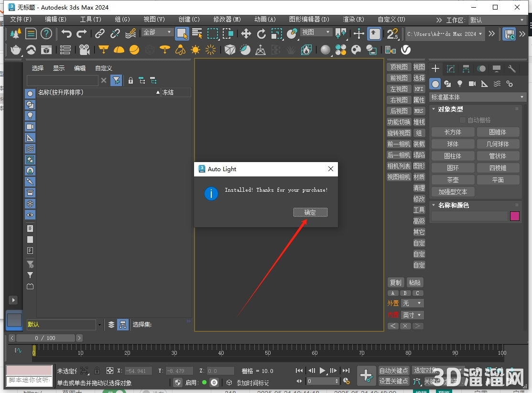Click the Undo arrow icon
Viewport: 532px width, 393px height.
[66, 33]
